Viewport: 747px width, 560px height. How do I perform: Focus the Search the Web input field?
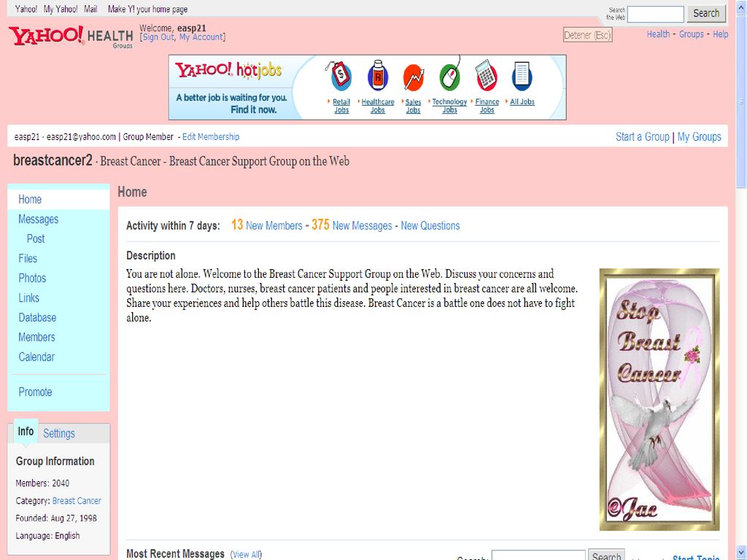pyautogui.click(x=656, y=14)
